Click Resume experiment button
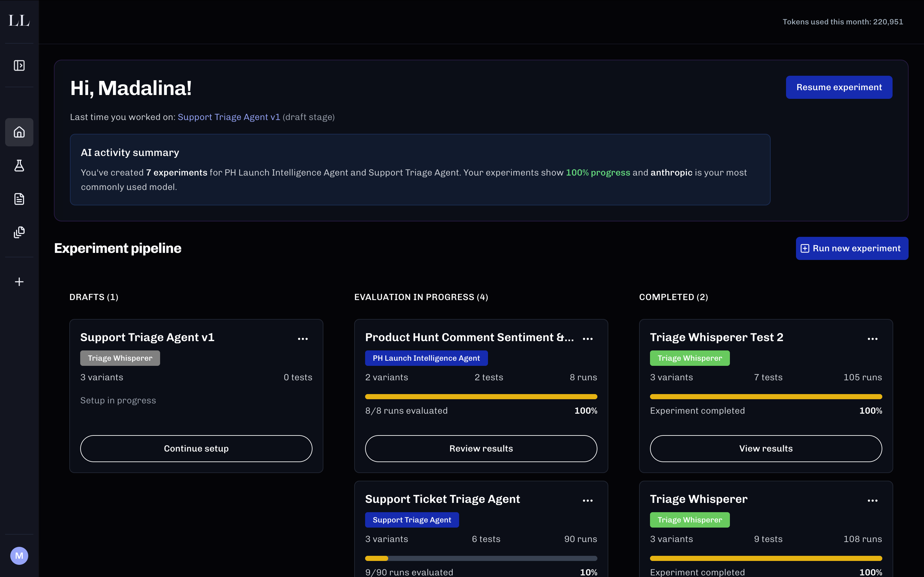Image resolution: width=924 pixels, height=577 pixels. tap(839, 87)
